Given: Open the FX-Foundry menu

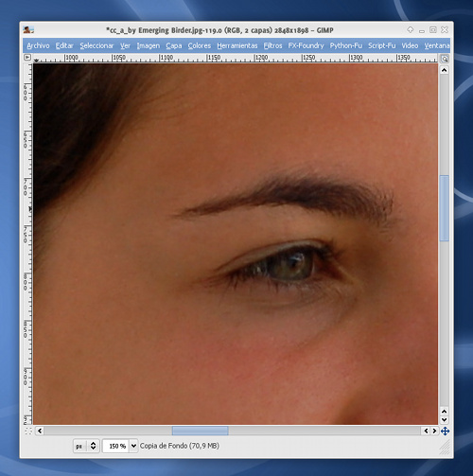Looking at the screenshot, I should [x=306, y=45].
